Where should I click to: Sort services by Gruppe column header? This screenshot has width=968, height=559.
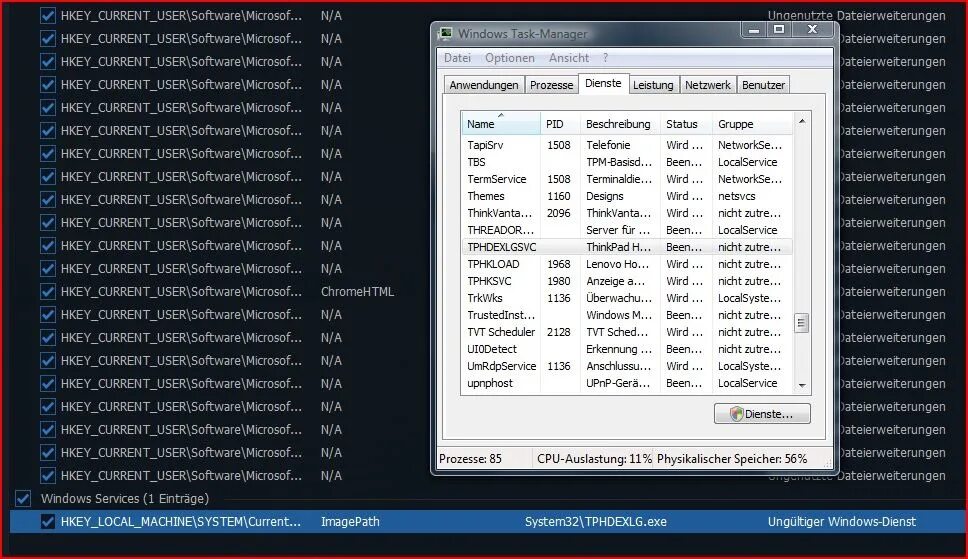752,124
